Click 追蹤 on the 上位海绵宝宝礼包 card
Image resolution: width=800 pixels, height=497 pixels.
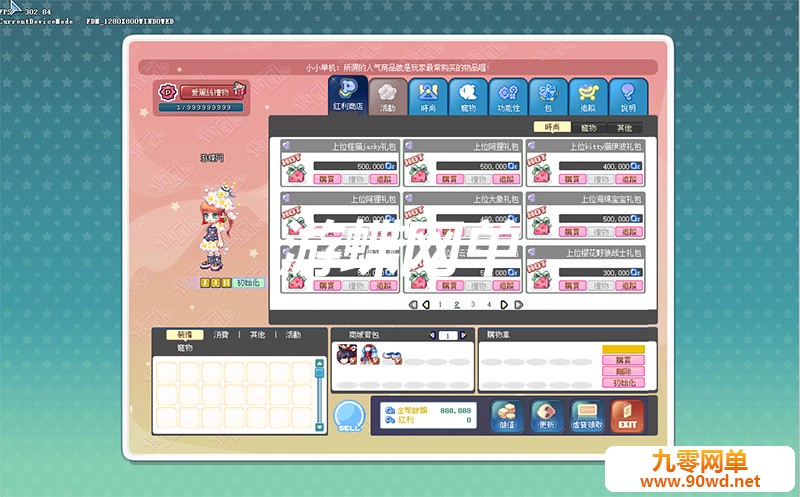coord(629,232)
